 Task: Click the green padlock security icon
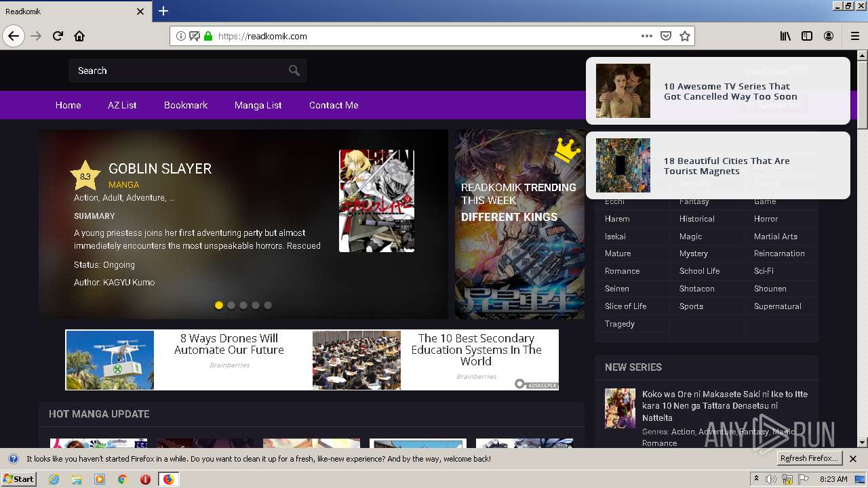coord(208,36)
